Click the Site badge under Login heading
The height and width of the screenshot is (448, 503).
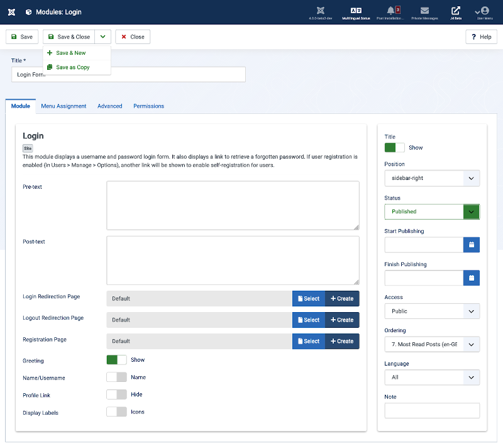click(28, 148)
